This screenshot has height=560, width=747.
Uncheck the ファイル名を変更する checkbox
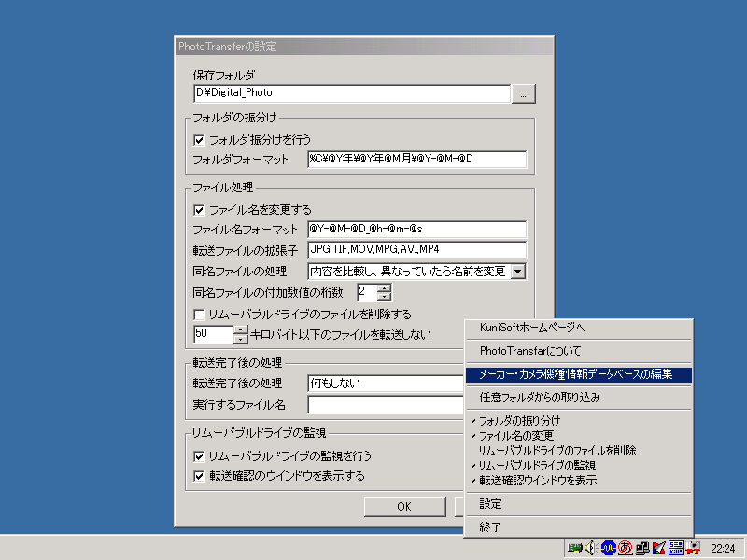pos(199,210)
